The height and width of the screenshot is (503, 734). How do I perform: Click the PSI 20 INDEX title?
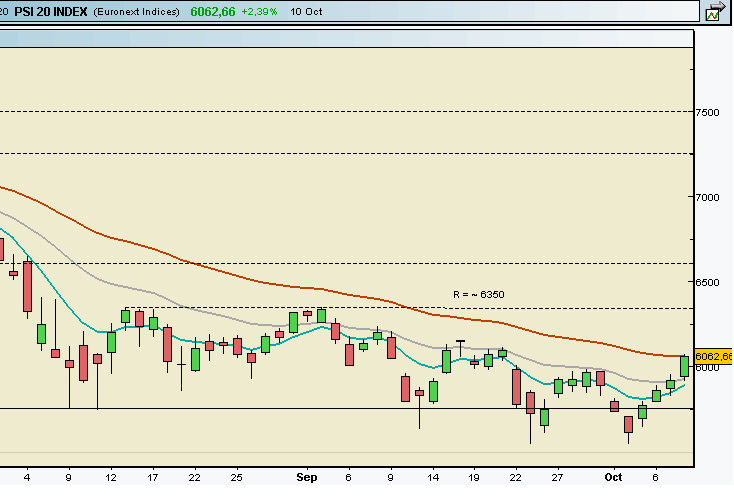pyautogui.click(x=51, y=12)
